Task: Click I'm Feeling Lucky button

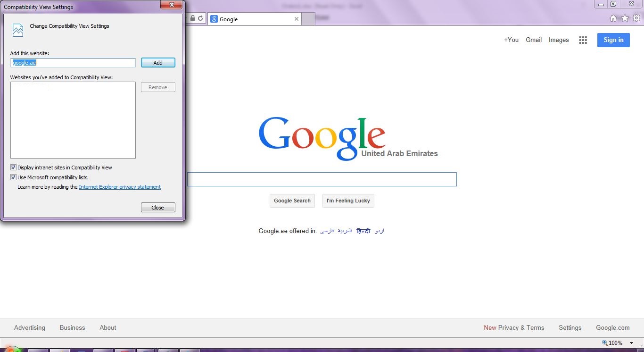Action: [x=348, y=201]
